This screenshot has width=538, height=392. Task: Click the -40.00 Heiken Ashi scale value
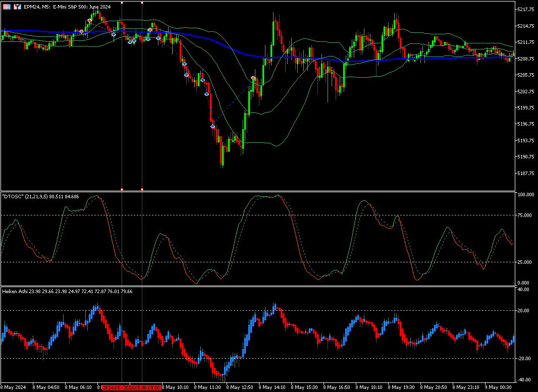click(x=523, y=380)
